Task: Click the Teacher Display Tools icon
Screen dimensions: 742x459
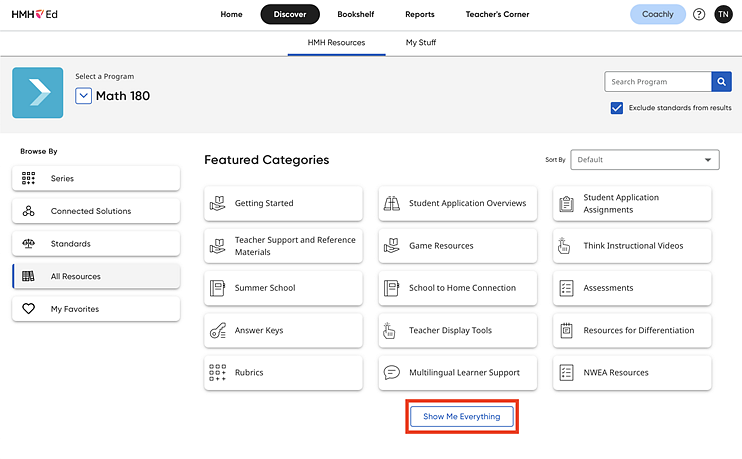Action: [389, 330]
